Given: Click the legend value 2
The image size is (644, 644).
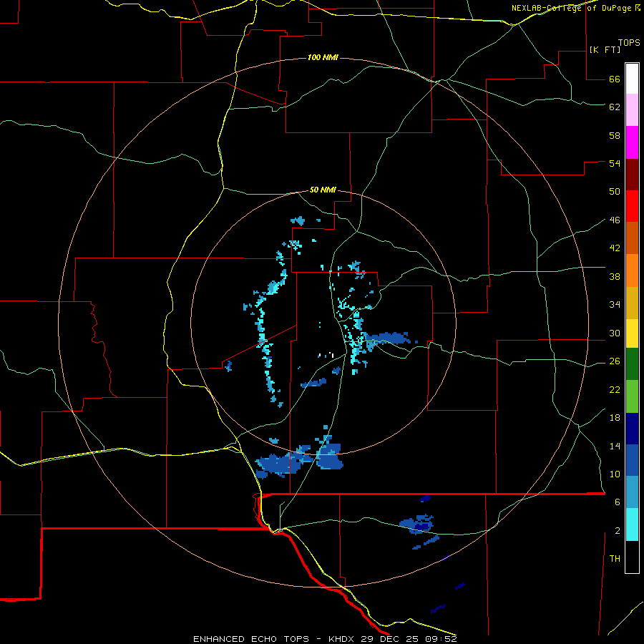Looking at the screenshot, I should [x=618, y=531].
